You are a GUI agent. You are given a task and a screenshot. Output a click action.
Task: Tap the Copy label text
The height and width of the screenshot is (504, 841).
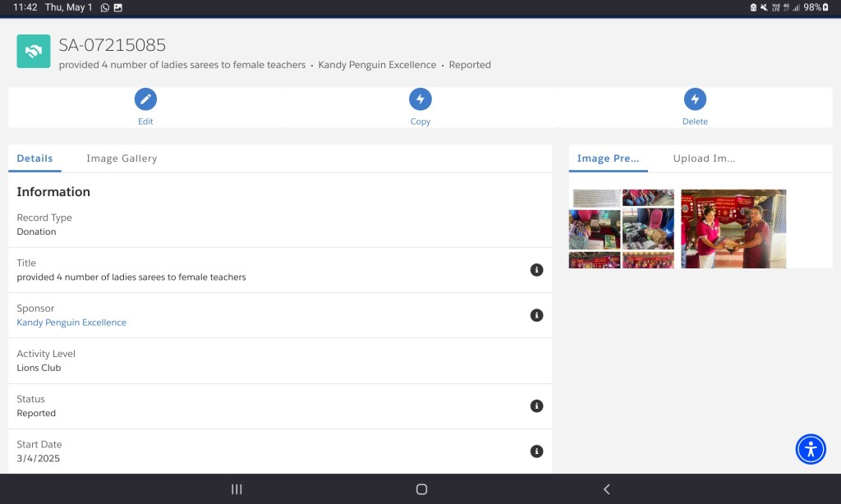[420, 121]
